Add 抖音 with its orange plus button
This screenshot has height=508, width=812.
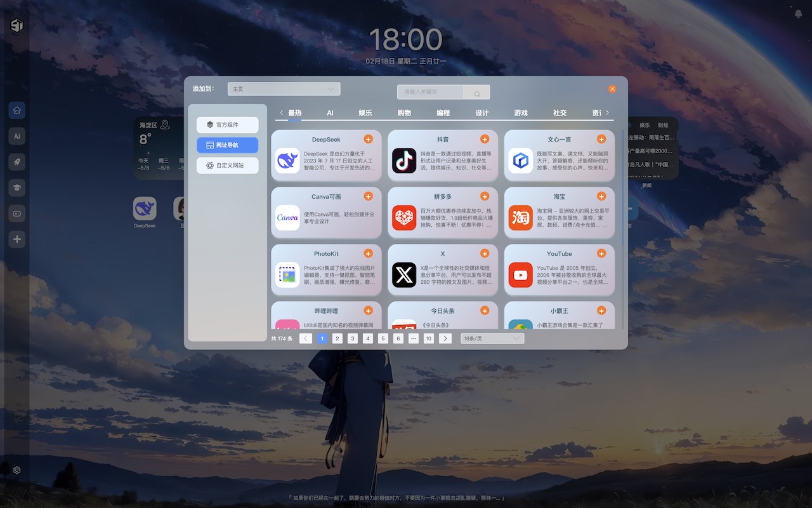[x=485, y=139]
